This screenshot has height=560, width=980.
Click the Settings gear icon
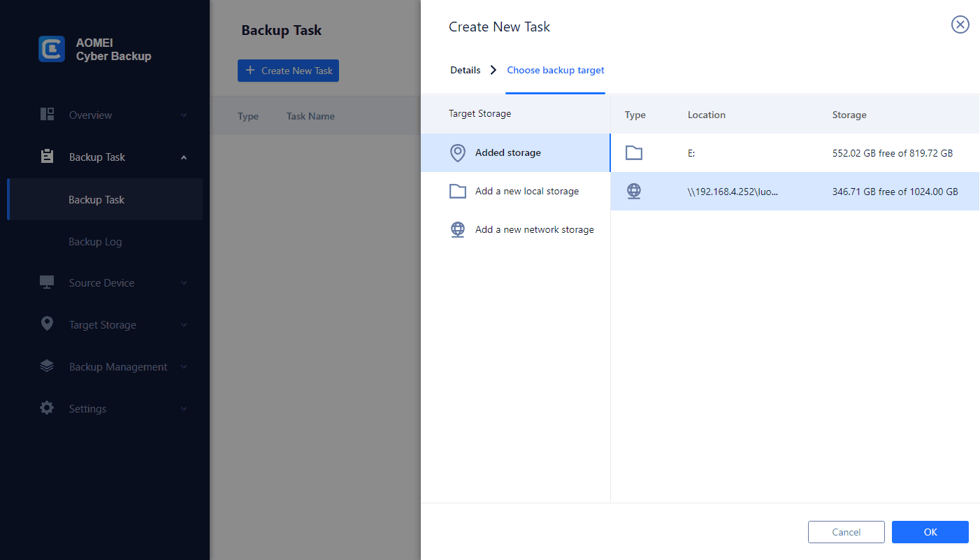48,408
